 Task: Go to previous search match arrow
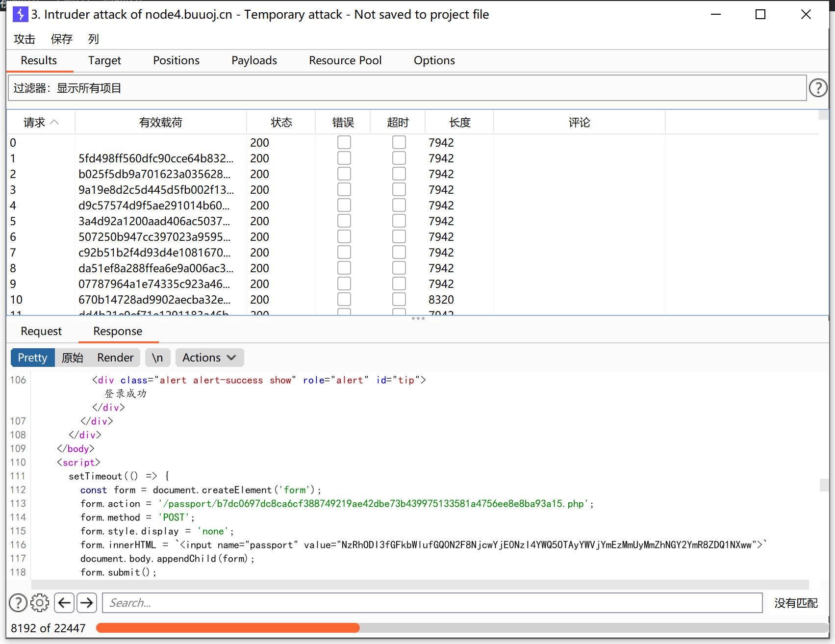coord(64,603)
